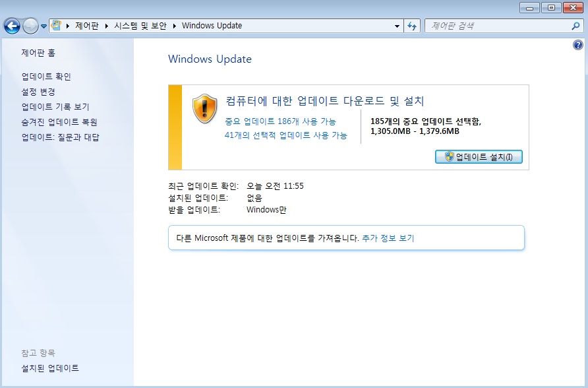The image size is (588, 388).
Task: Click 숨겨진 업데이트 복원
Action: point(59,122)
